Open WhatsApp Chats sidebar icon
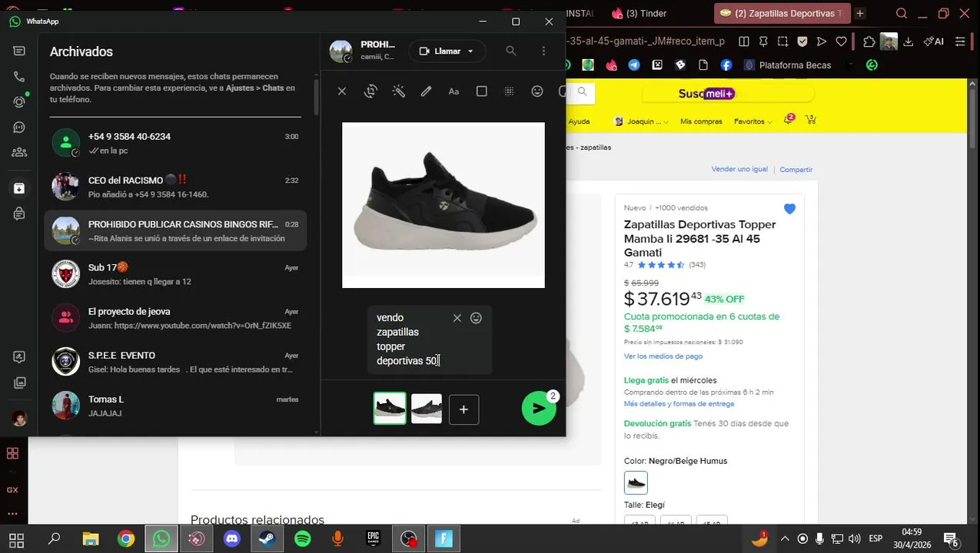The height and width of the screenshot is (553, 980). coord(19,51)
